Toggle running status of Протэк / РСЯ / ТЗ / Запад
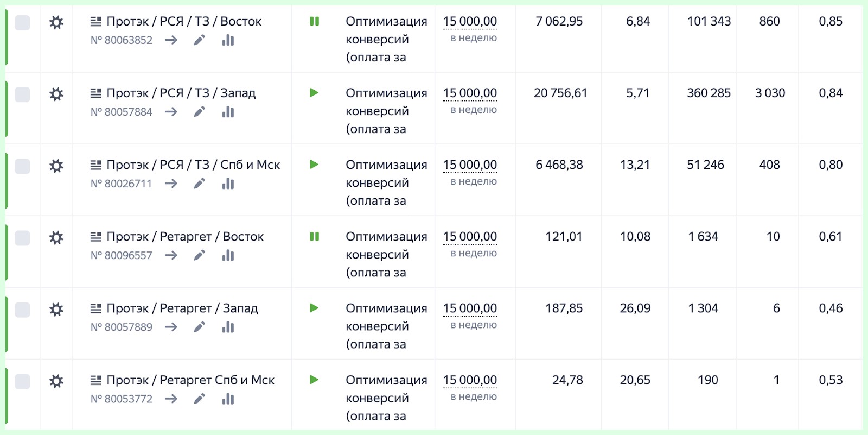868x435 pixels. (x=314, y=93)
